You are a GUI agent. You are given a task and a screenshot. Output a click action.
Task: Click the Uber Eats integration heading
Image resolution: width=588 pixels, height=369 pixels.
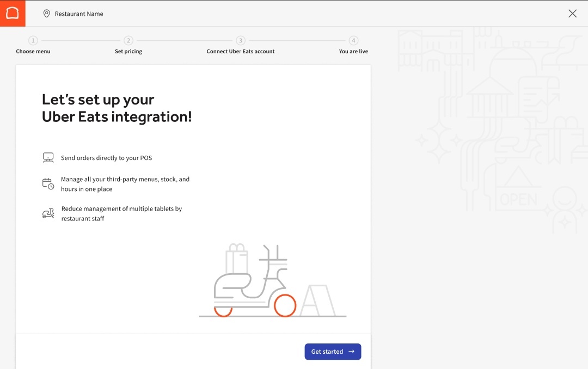117,108
